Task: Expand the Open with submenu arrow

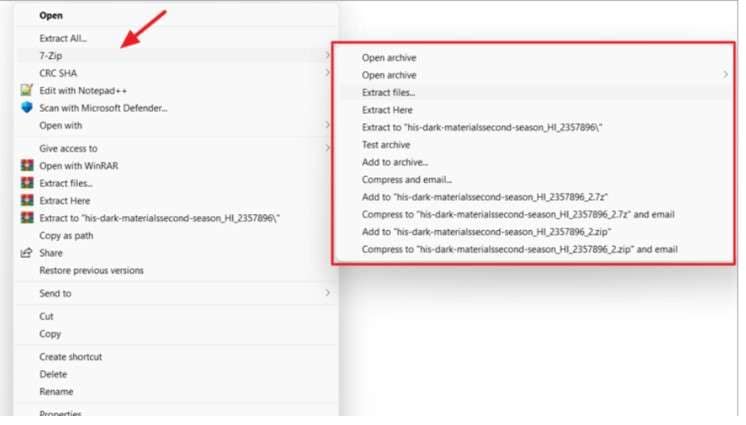Action: 327,125
